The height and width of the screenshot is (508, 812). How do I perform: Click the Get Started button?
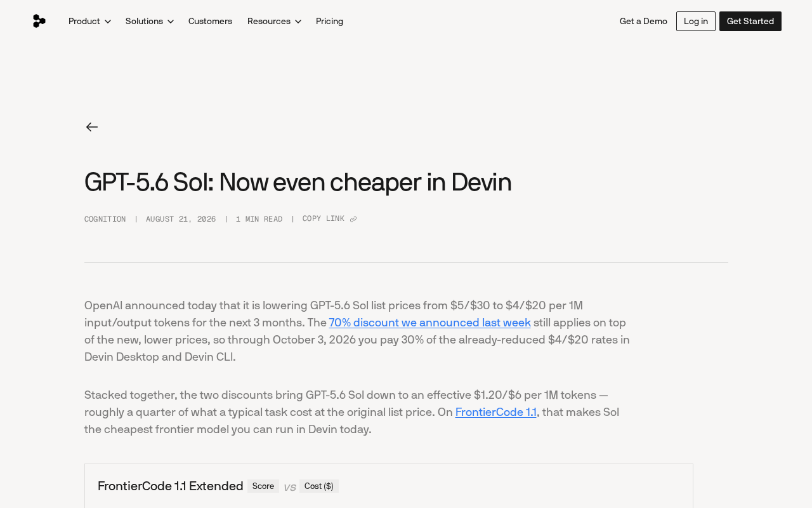750,21
